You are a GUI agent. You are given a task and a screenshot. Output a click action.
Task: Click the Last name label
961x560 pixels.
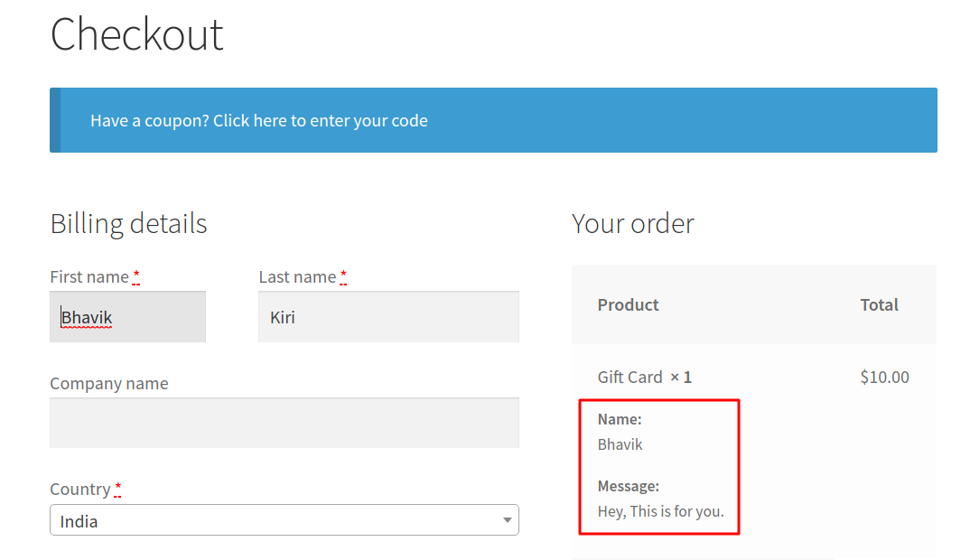pyautogui.click(x=297, y=277)
